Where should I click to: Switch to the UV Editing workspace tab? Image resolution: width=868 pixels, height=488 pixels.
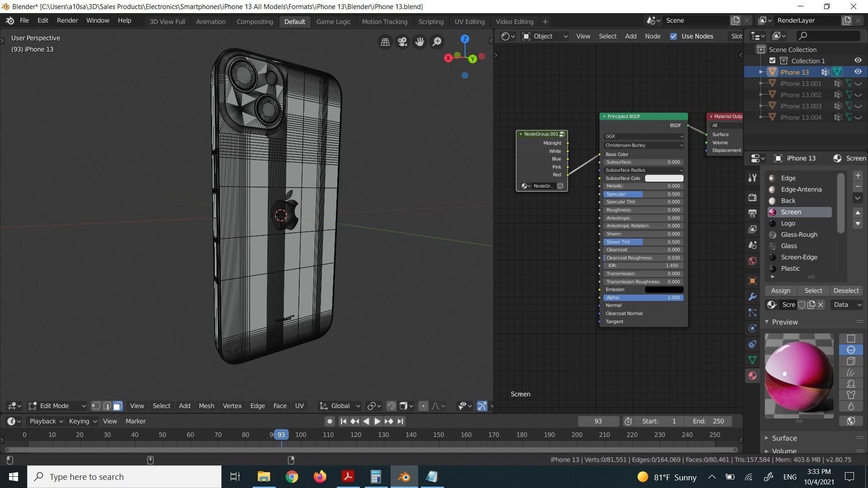(x=469, y=22)
